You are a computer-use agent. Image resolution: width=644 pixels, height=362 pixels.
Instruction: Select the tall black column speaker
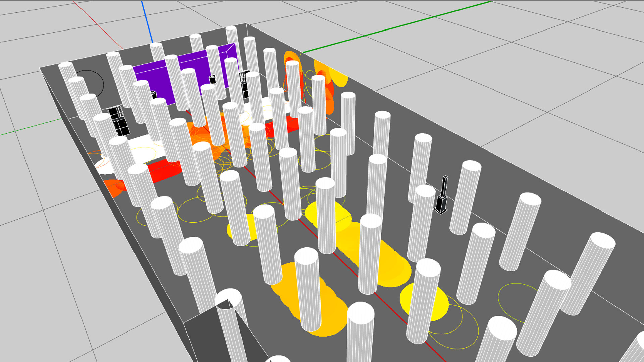click(442, 195)
